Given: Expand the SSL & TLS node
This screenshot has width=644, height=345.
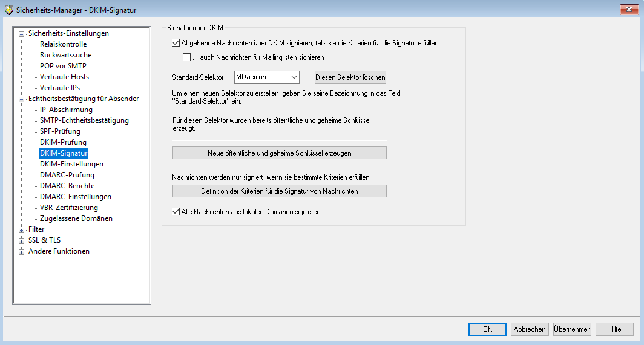Looking at the screenshot, I should pyautogui.click(x=22, y=241).
